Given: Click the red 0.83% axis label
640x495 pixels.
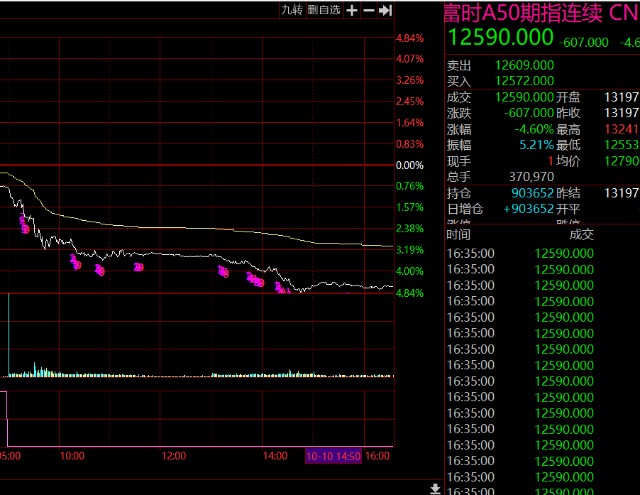Looking at the screenshot, I should point(410,144).
